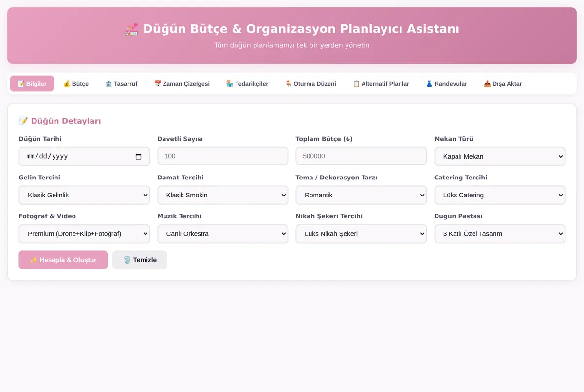Open the Randevular tab
Image resolution: width=584 pixels, height=392 pixels.
pos(446,84)
